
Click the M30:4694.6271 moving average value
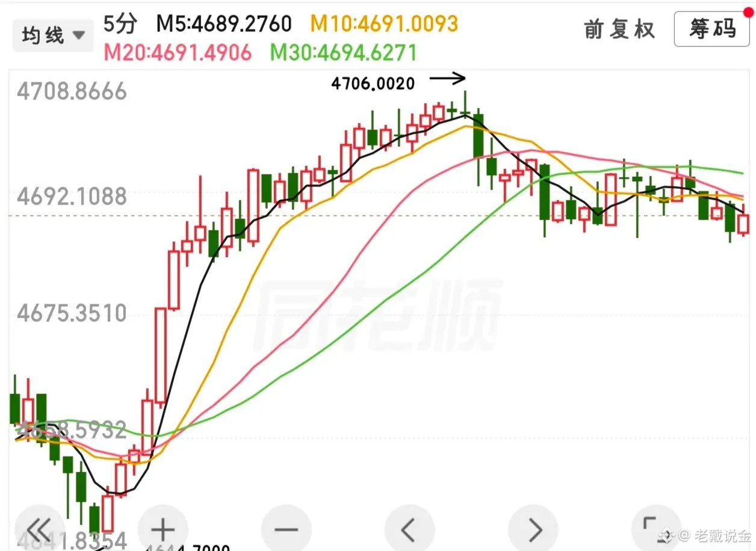click(343, 53)
